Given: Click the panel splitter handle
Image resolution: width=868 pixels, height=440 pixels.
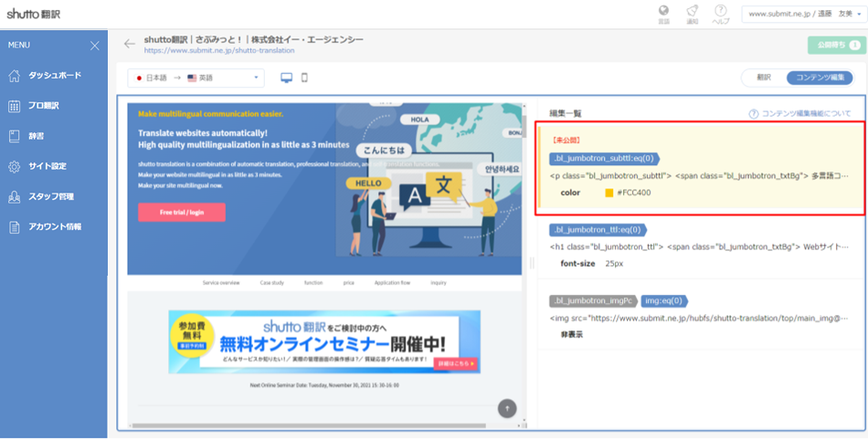Looking at the screenshot, I should click(x=532, y=263).
